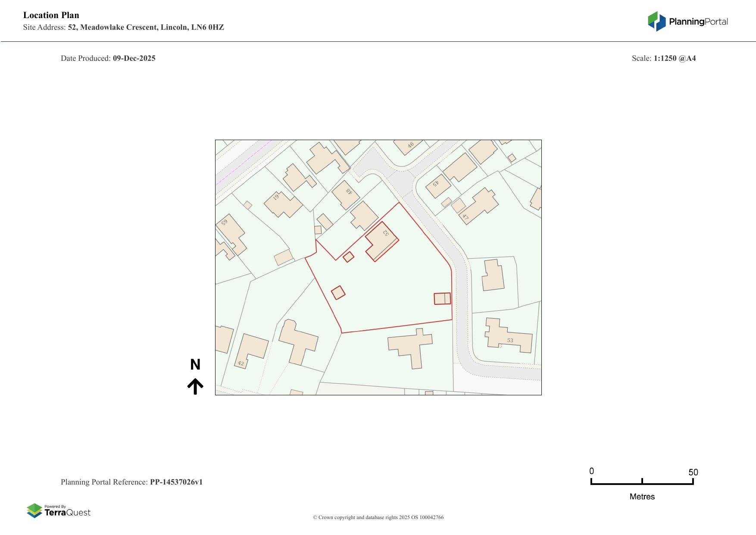Click the house numbered 46

[x=408, y=146]
